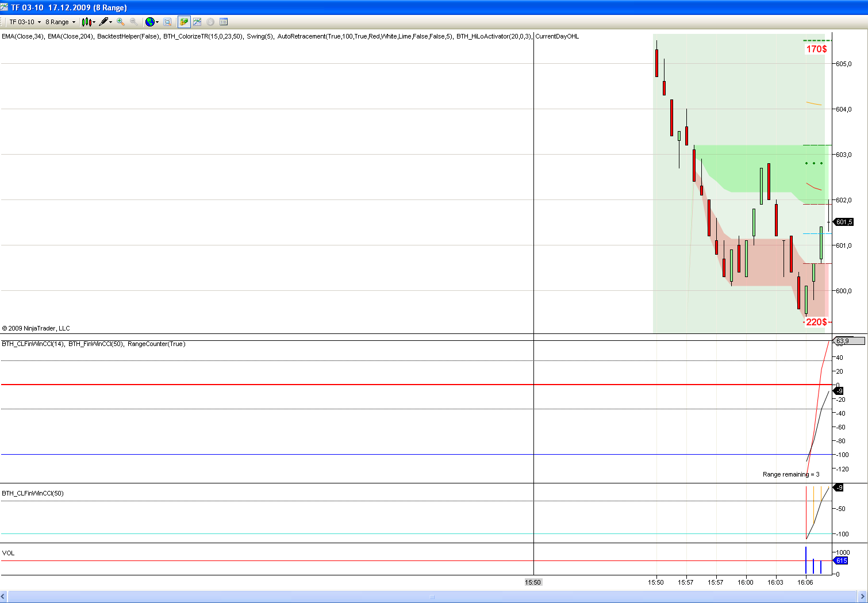Click the greyed-out Strategies dollar icon
The image size is (868, 603).
point(210,22)
